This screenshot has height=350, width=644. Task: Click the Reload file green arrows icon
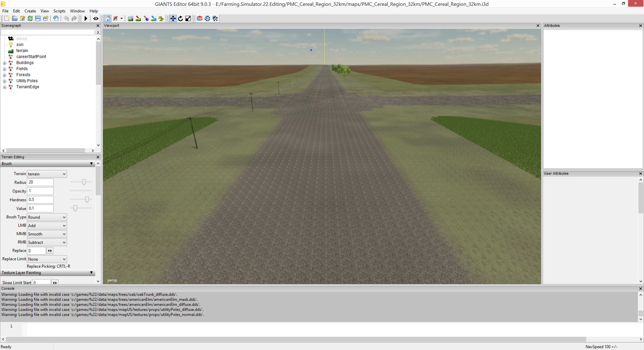click(x=30, y=18)
